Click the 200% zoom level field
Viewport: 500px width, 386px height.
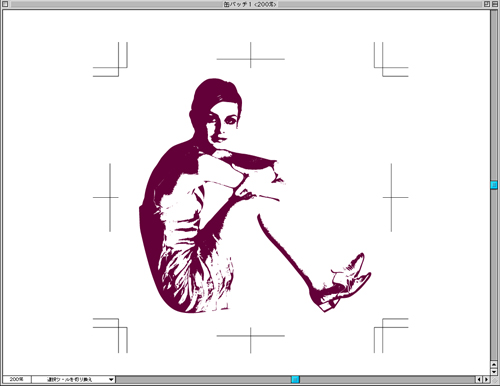[x=17, y=379]
